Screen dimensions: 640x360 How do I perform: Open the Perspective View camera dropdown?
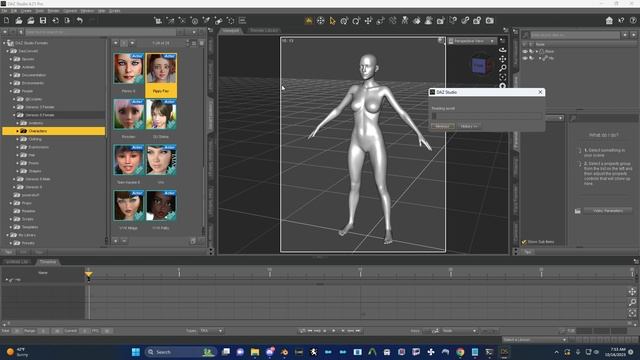[x=472, y=41]
